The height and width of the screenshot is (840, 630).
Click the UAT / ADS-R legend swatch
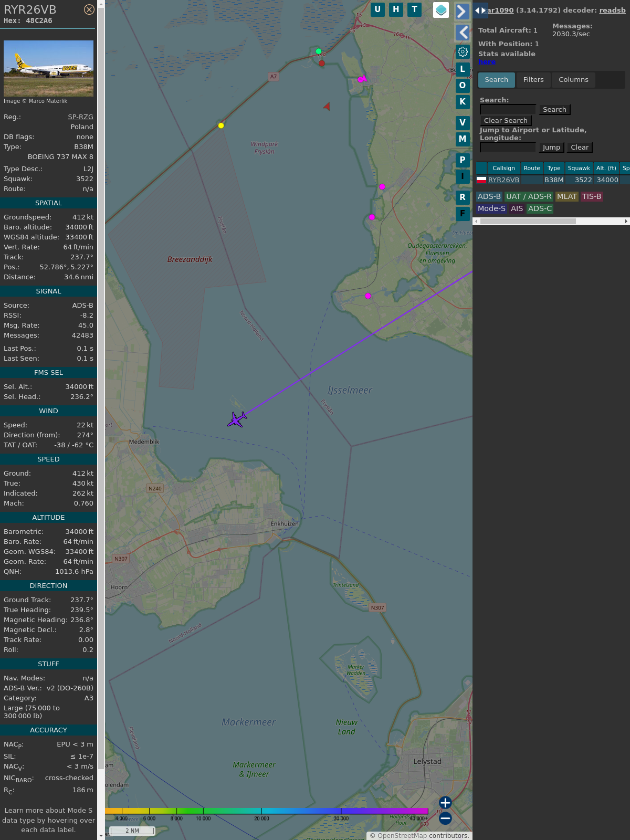[x=529, y=196]
